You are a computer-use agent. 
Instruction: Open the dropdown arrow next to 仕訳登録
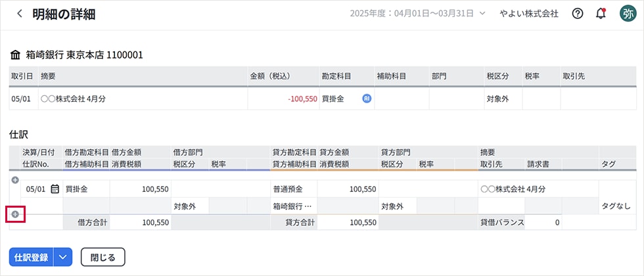click(x=63, y=257)
